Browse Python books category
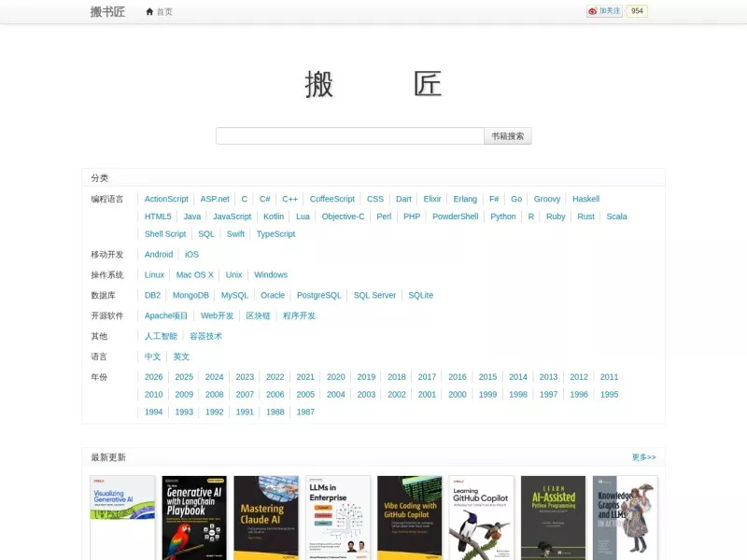The height and width of the screenshot is (560, 747). (x=503, y=217)
